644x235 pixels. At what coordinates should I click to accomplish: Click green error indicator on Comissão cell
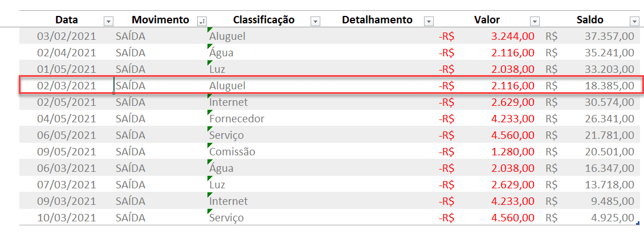click(210, 145)
